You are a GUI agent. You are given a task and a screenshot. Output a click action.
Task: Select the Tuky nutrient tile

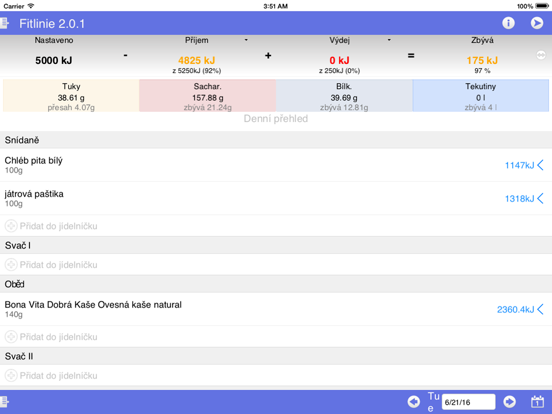[71, 96]
